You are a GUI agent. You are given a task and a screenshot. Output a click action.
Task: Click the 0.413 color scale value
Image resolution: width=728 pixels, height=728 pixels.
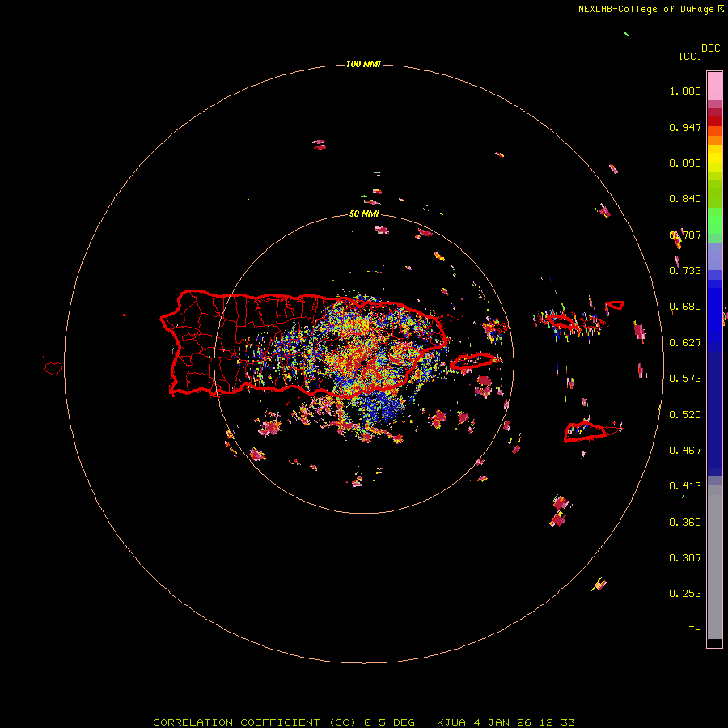click(x=685, y=486)
